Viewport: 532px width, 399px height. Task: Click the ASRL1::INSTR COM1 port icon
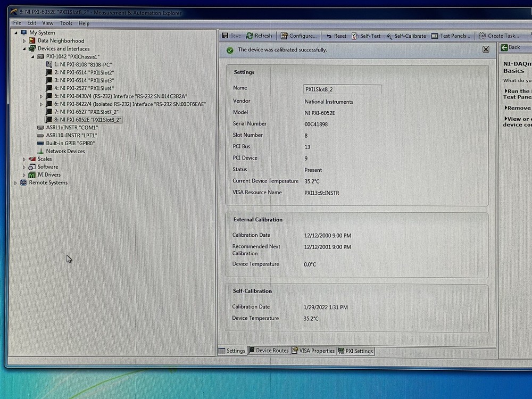click(x=40, y=128)
